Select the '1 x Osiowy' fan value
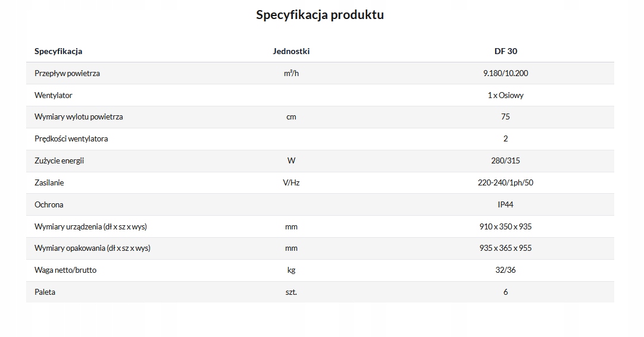Screen dimensions: 644x337 tap(505, 95)
